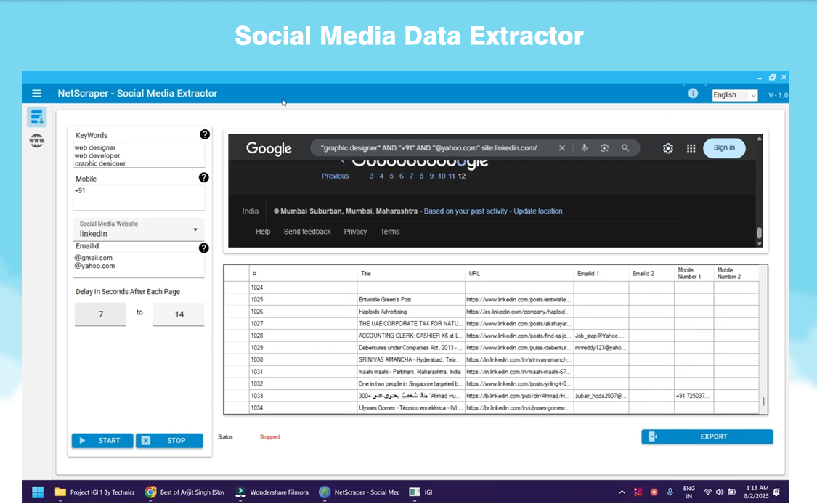The image size is (817, 504).
Task: Click the Title column header
Action: click(x=411, y=273)
